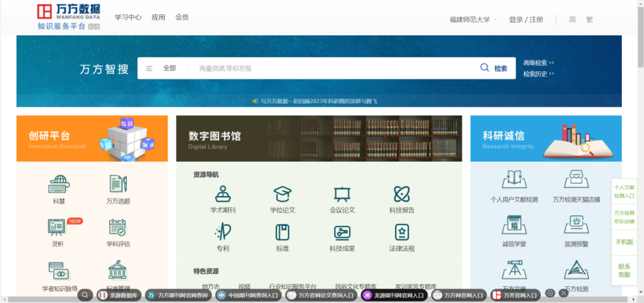
Task: Open 标准 book icon
Action: click(x=283, y=233)
